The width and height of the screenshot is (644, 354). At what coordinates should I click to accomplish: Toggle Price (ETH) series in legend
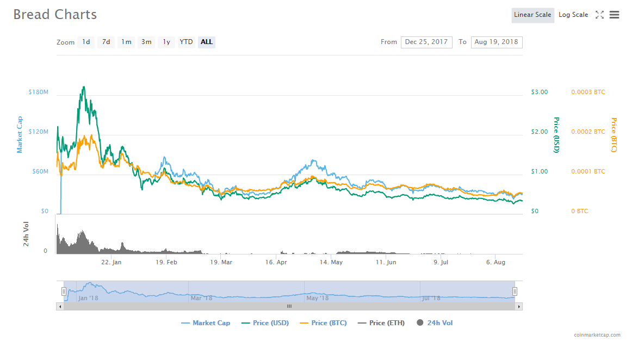381,323
